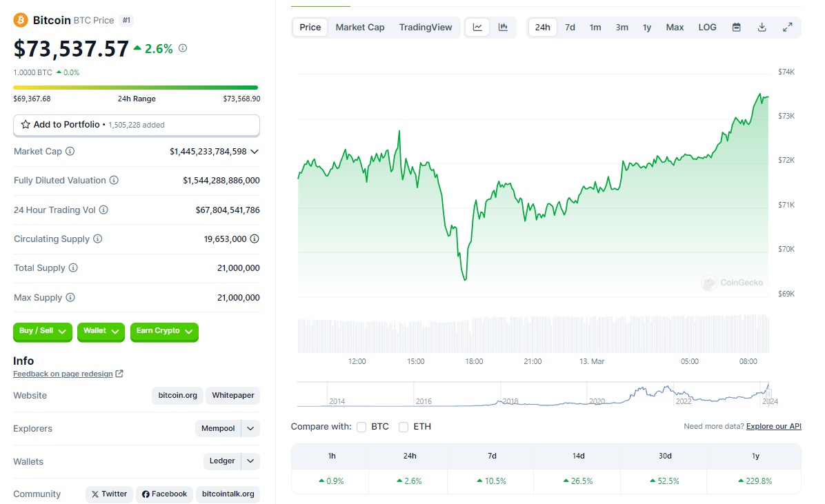Click the price chart's lowest dip point
This screenshot has width=825, height=504.
point(465,279)
